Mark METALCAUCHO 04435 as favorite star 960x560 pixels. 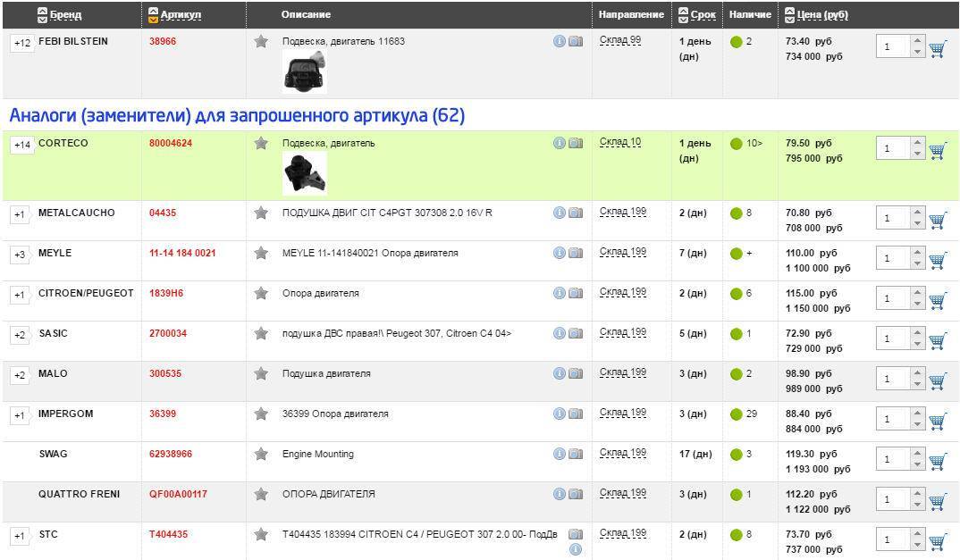pos(261,213)
